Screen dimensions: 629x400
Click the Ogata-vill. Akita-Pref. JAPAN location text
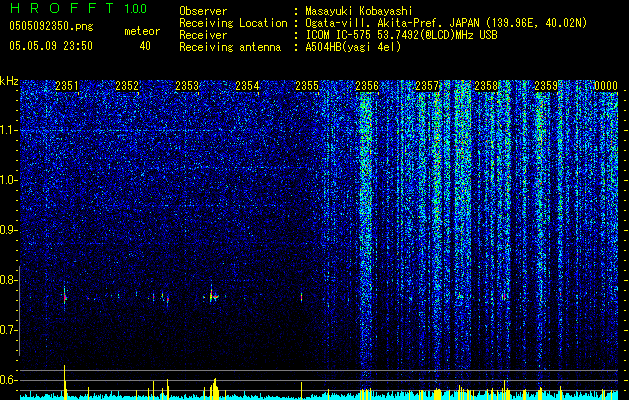pyautogui.click(x=446, y=23)
